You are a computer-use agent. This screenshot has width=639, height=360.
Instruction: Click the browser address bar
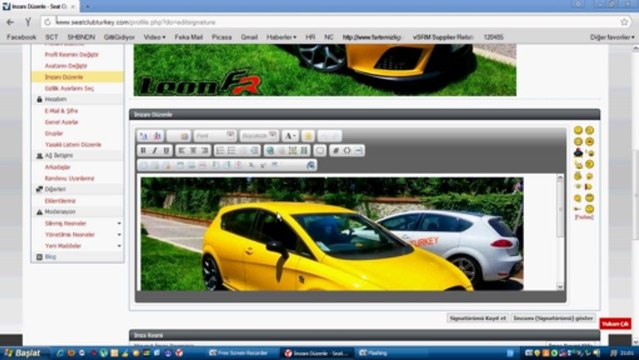(334, 22)
